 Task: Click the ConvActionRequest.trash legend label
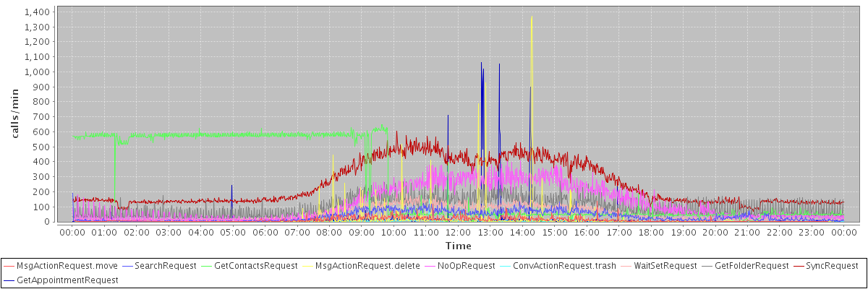pyautogui.click(x=564, y=266)
